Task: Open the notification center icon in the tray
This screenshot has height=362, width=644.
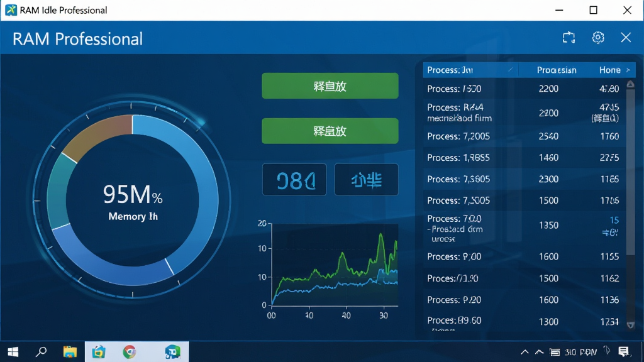Action: (623, 352)
